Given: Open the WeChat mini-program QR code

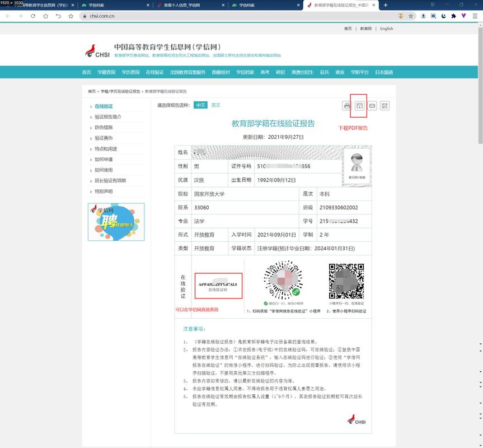Looking at the screenshot, I should point(283,280).
